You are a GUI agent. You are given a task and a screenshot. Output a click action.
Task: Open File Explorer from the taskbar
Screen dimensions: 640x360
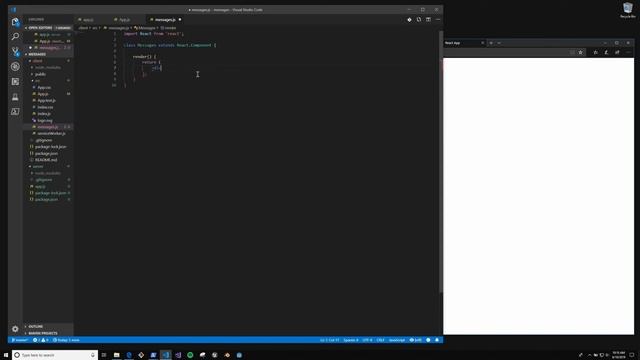click(x=116, y=355)
